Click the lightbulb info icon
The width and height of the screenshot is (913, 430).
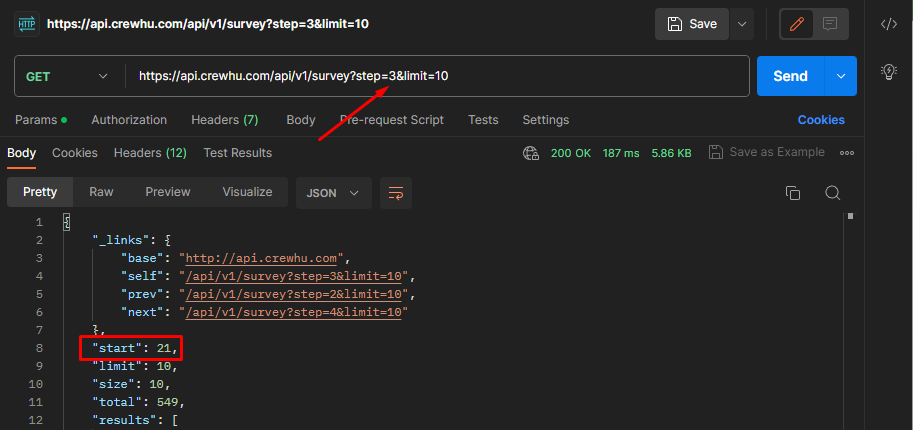coord(889,72)
